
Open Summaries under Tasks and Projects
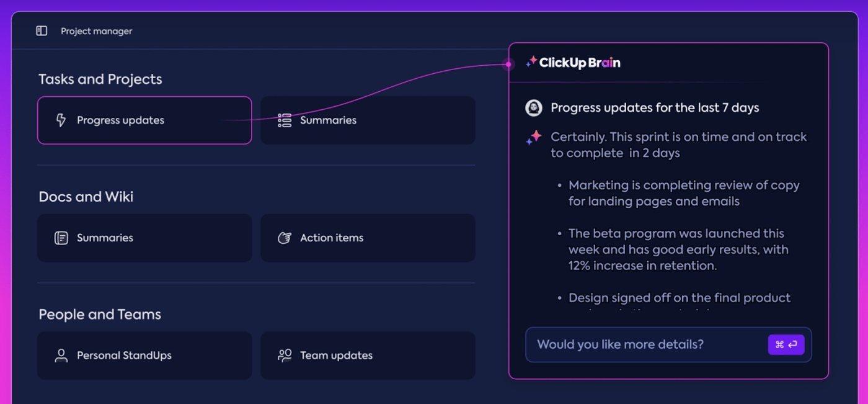[x=368, y=120]
